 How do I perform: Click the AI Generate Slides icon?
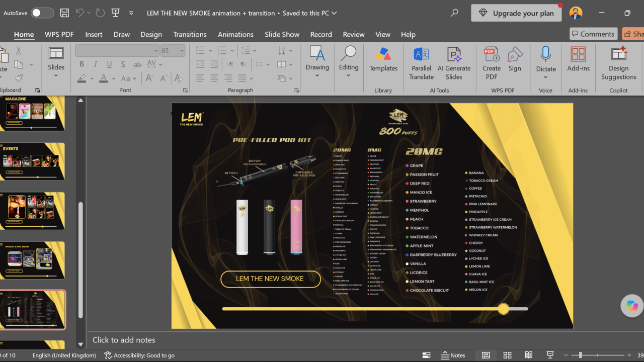[x=454, y=63]
